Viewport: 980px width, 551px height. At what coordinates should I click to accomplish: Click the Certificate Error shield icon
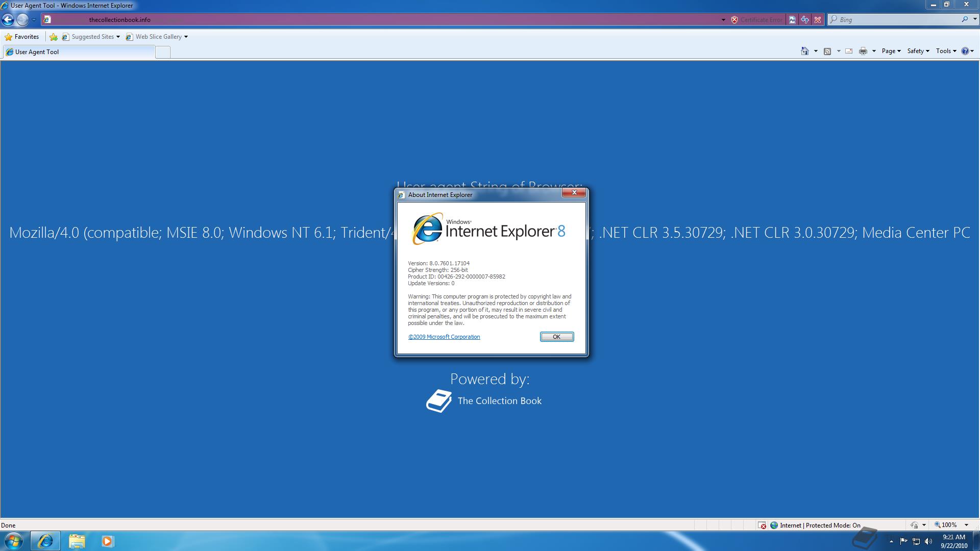coord(734,20)
